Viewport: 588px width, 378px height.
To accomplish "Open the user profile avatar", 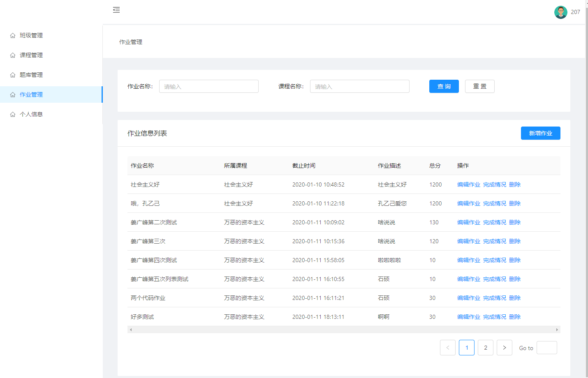I will click(560, 12).
